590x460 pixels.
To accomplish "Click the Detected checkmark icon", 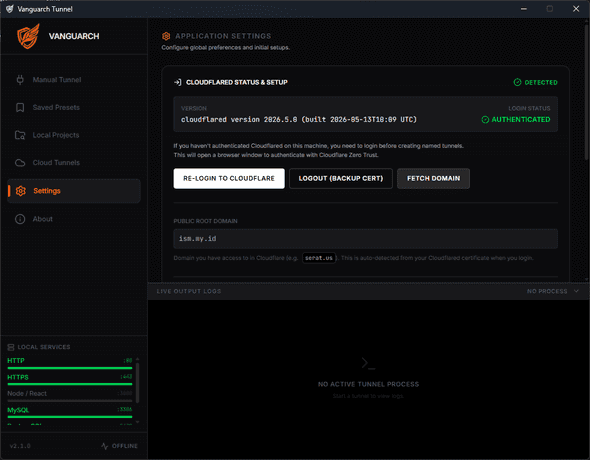I will point(517,82).
